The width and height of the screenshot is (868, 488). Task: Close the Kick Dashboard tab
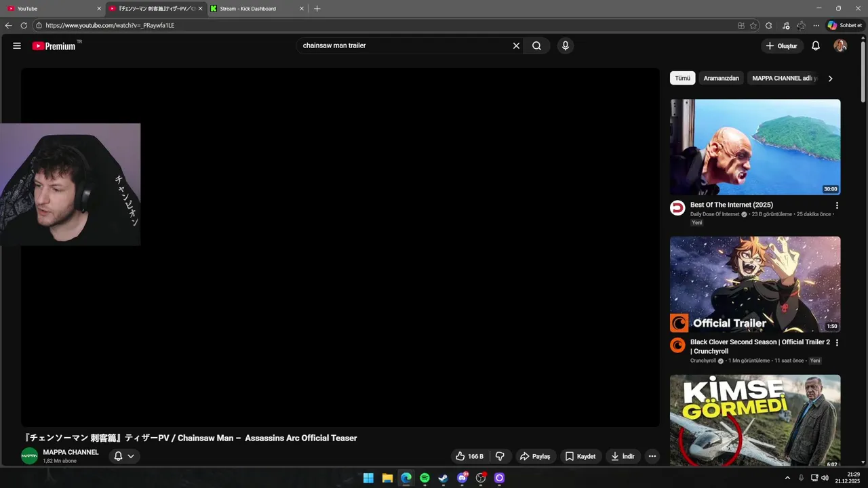click(302, 9)
